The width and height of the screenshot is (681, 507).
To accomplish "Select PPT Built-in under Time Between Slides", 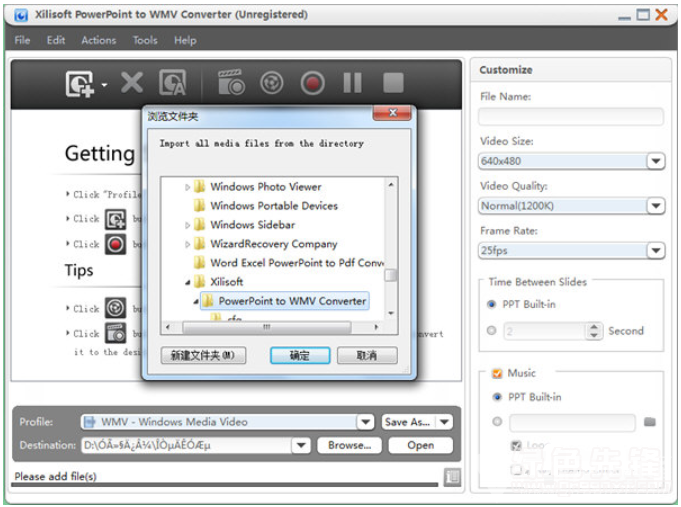I will (492, 305).
